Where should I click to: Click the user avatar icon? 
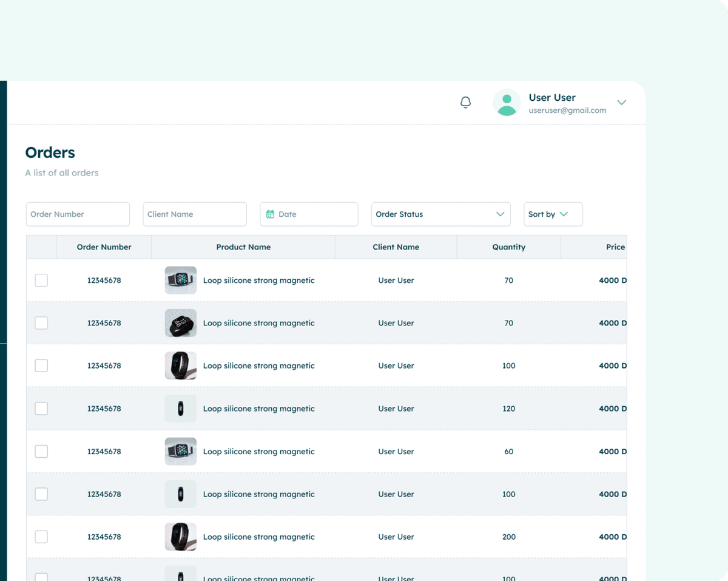point(507,102)
